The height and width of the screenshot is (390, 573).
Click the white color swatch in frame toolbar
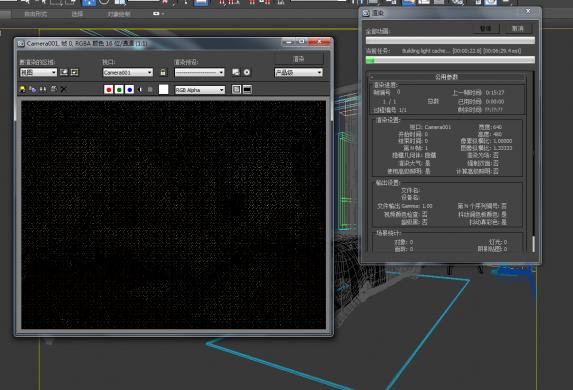163,90
